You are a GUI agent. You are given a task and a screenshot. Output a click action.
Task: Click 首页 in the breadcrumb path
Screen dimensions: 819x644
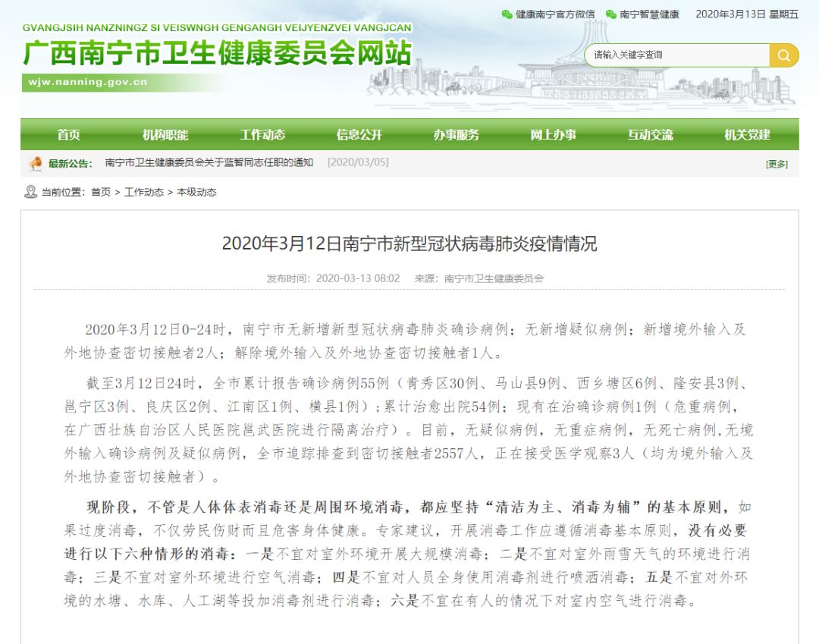101,193
